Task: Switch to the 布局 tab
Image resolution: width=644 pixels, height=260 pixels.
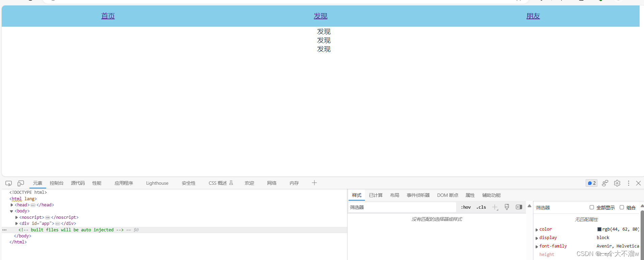Action: tap(394, 195)
